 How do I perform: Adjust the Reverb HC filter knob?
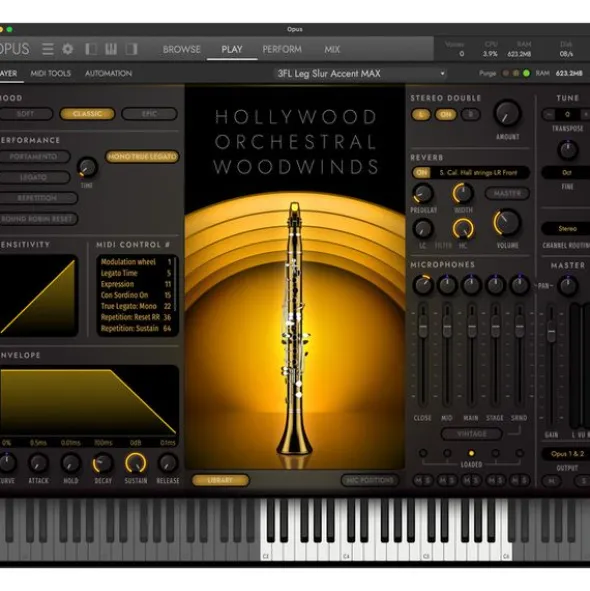tap(463, 229)
